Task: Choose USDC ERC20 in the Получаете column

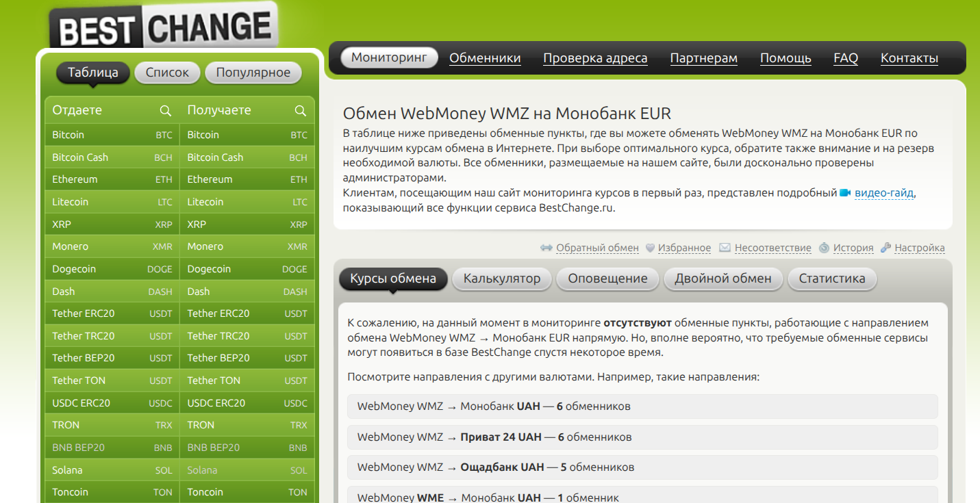Action: click(247, 403)
